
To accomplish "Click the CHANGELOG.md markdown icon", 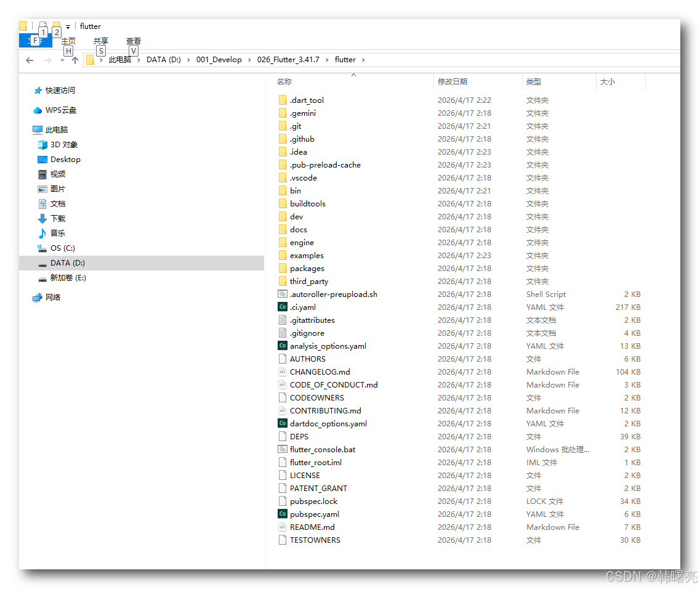I will pos(283,372).
